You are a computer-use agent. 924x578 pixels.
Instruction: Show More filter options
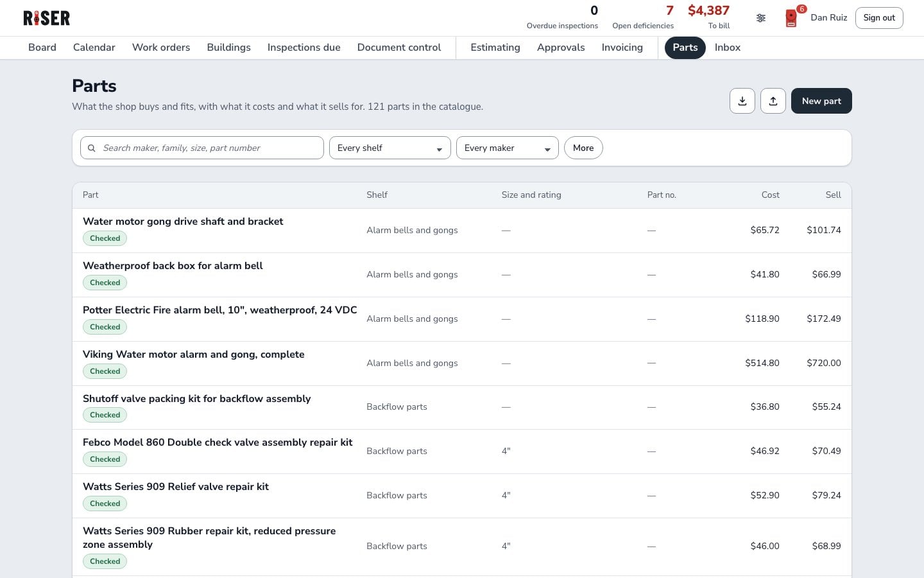583,148
